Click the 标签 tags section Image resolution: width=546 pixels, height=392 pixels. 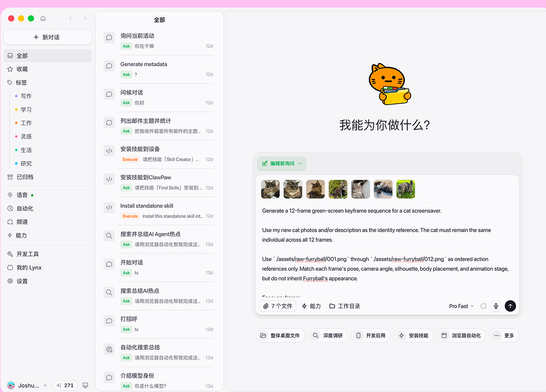[x=48, y=83]
